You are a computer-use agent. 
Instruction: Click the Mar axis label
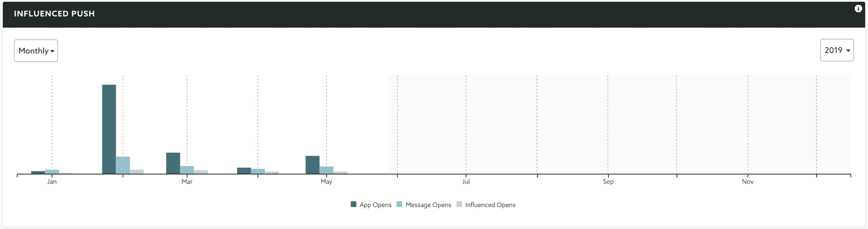coord(187,182)
